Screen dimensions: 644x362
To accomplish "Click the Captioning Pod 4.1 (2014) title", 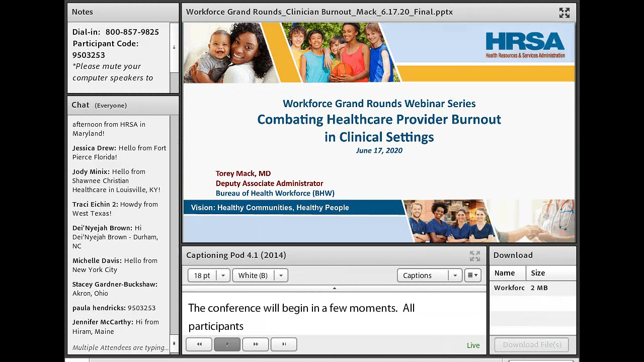I will (236, 255).
